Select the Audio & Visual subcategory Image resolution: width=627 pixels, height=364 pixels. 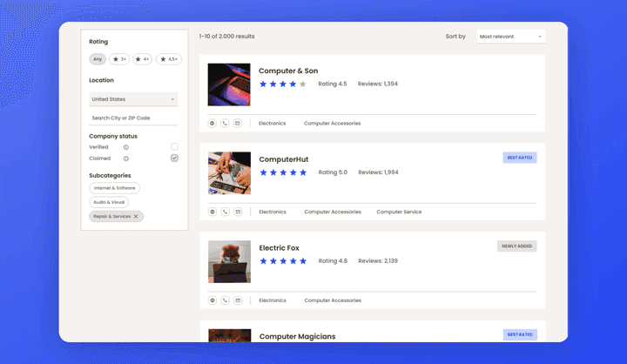109,202
